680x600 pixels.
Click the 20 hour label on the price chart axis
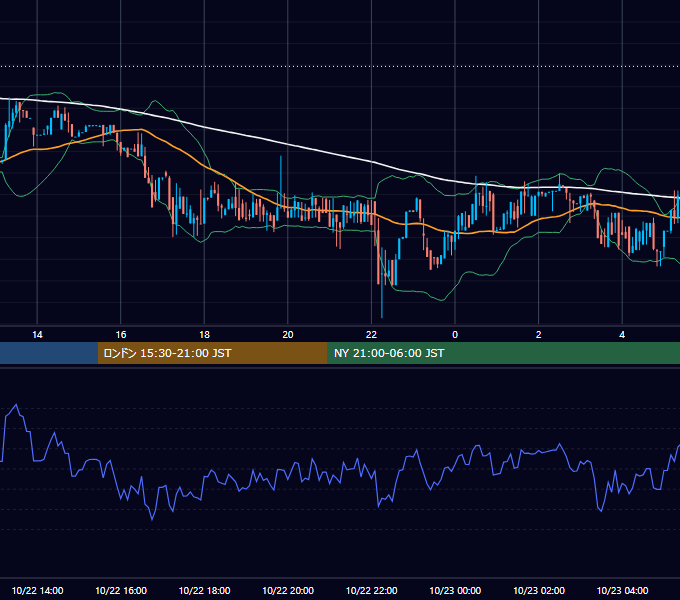pyautogui.click(x=288, y=335)
